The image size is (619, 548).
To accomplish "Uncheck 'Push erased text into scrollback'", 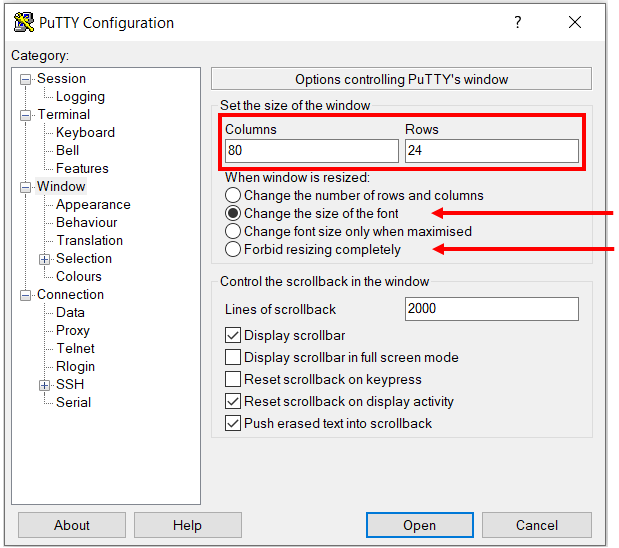I will point(233,424).
